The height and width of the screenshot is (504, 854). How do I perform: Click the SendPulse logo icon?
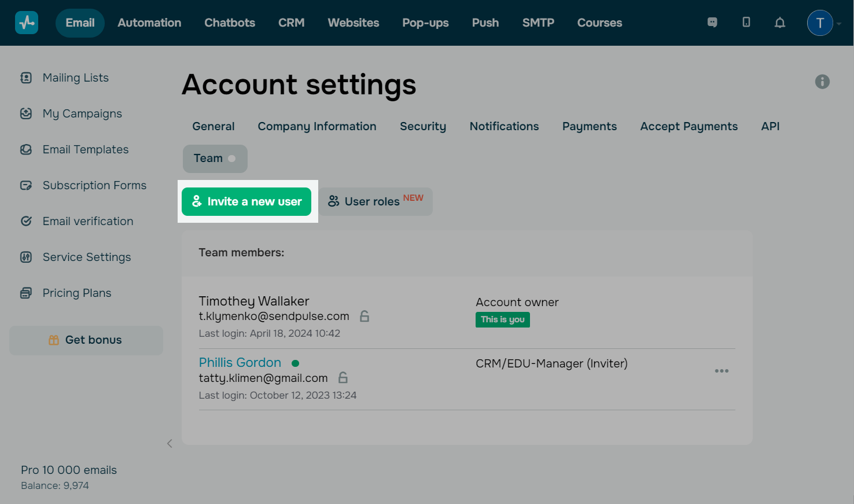point(27,23)
